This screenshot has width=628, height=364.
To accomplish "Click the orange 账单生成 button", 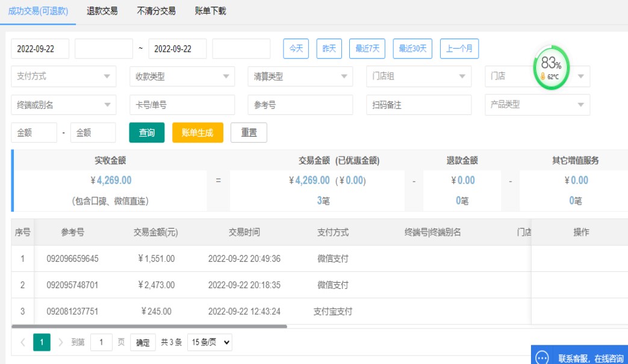I will coord(197,133).
